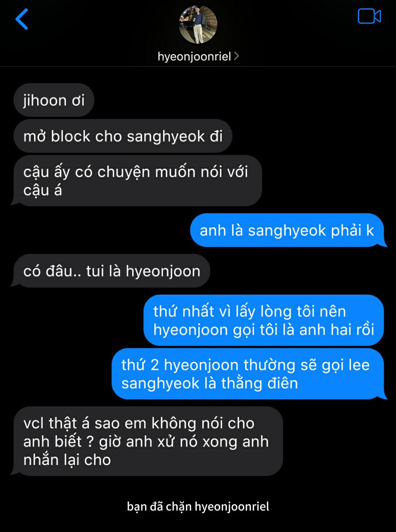This screenshot has width=396, height=532.
Task: Select the 'mở block cho sanghyeok đi' message
Action: pos(123,136)
